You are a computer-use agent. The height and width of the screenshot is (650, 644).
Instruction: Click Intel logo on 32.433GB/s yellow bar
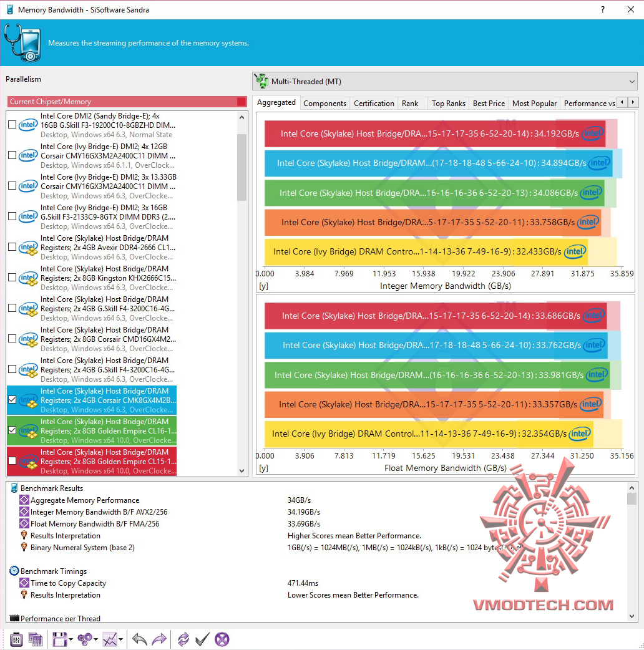pyautogui.click(x=575, y=251)
